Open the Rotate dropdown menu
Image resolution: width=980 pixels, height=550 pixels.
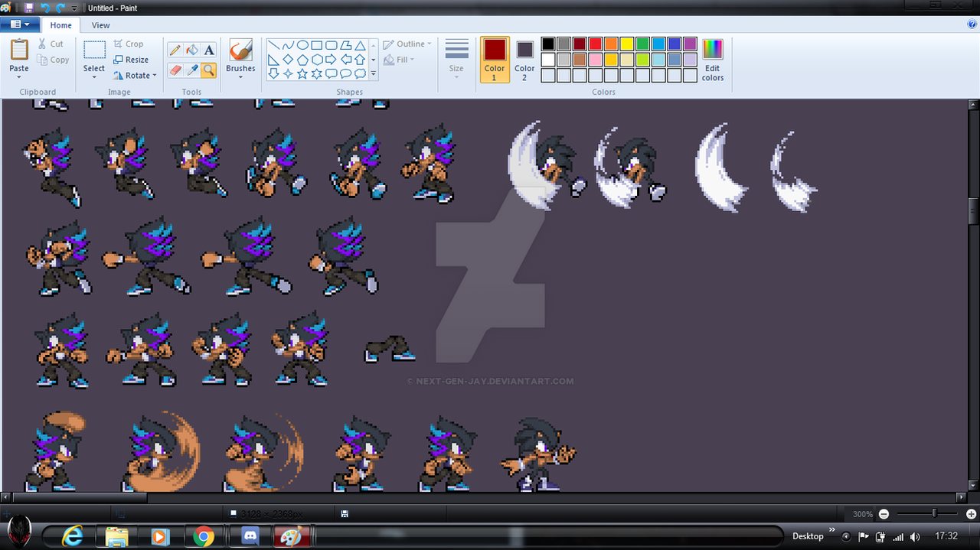tap(135, 76)
